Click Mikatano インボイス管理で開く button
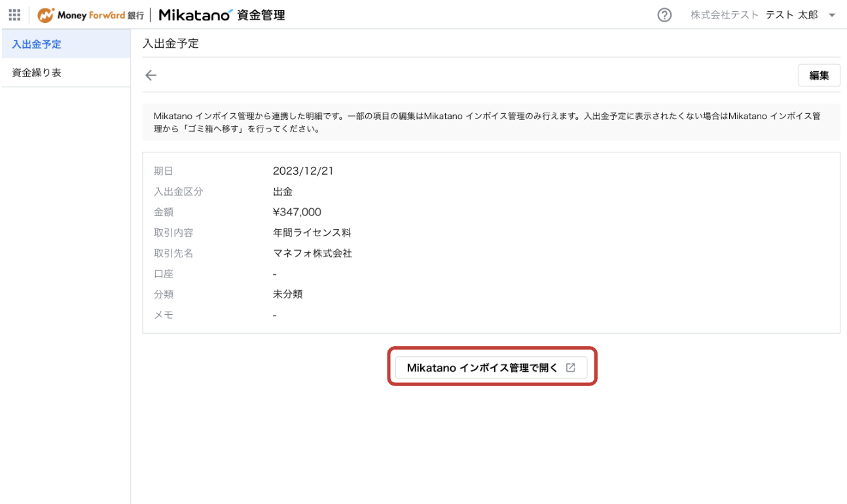This screenshot has width=847, height=504. click(491, 368)
